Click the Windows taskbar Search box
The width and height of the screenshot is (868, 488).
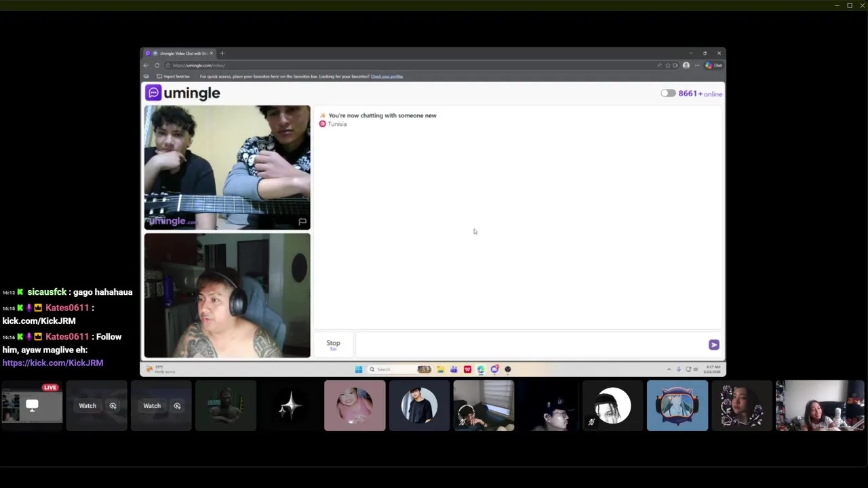pyautogui.click(x=400, y=369)
